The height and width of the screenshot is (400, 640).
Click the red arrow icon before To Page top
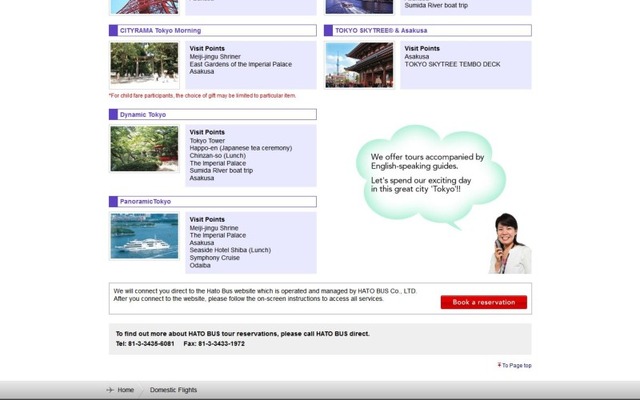[x=499, y=365]
